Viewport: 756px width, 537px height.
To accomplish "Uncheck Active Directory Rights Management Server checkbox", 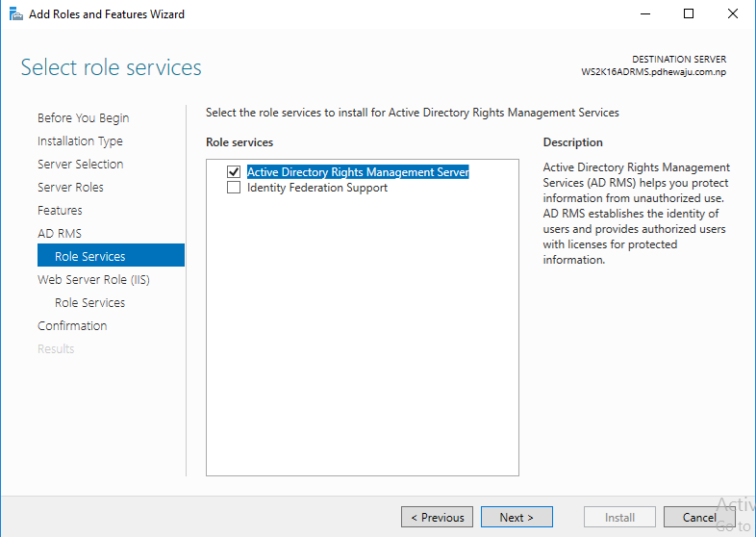I will click(234, 171).
